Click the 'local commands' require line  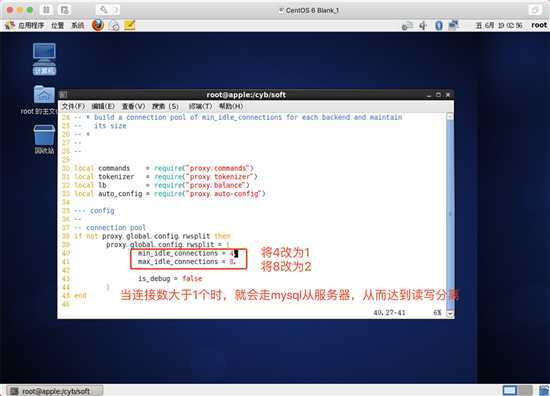click(164, 168)
